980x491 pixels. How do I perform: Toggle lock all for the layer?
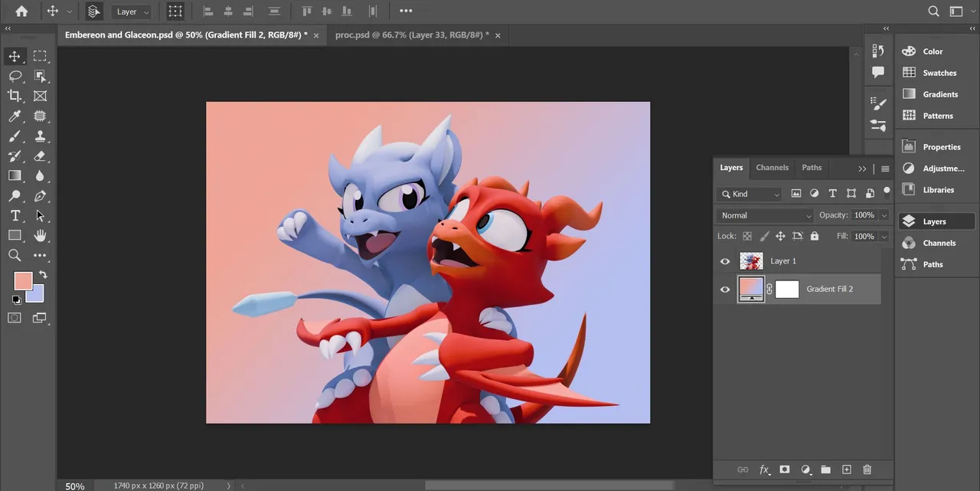pyautogui.click(x=814, y=237)
